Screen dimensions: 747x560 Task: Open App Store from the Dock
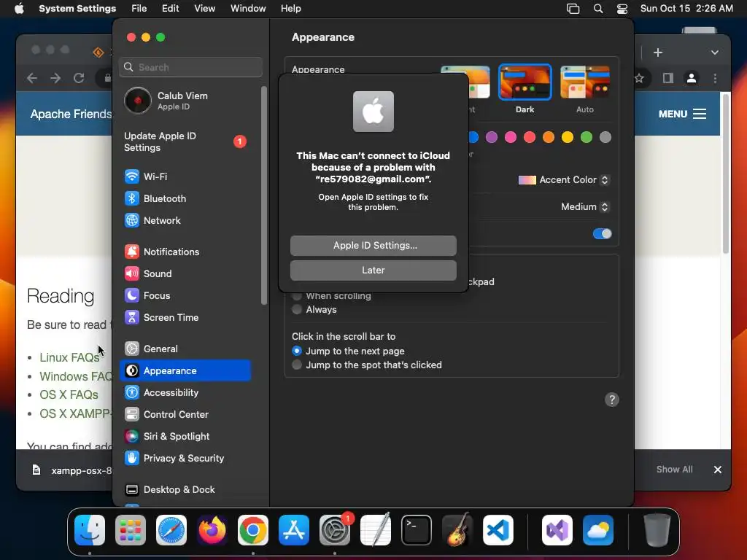tap(294, 530)
